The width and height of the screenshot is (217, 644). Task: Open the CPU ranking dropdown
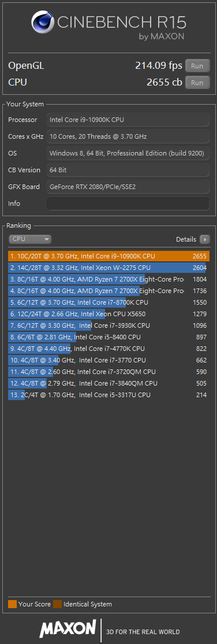(30, 239)
